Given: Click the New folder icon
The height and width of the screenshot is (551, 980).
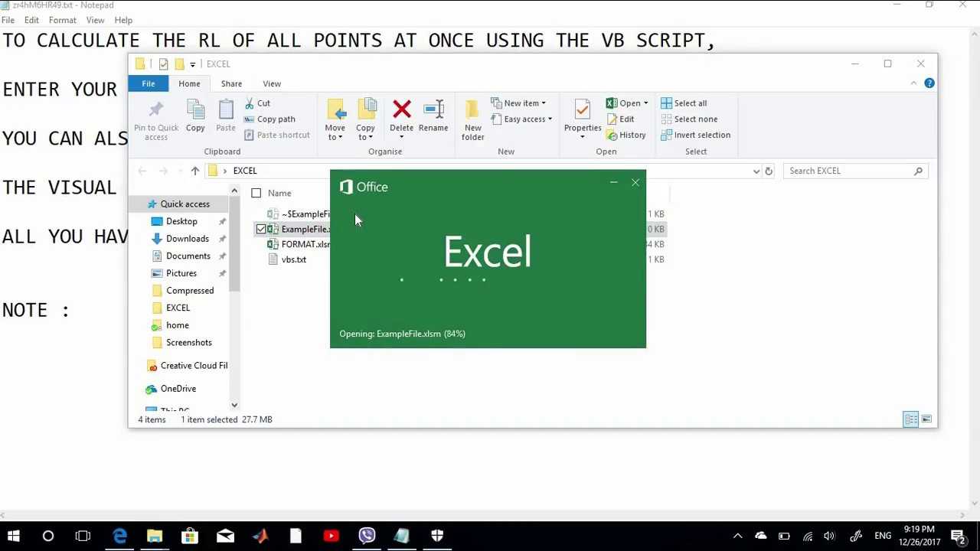Looking at the screenshot, I should point(472,112).
